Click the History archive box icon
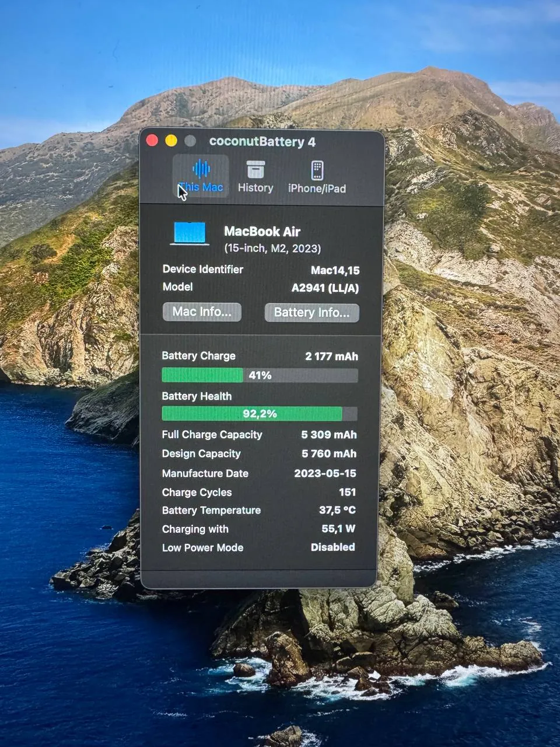 256,169
